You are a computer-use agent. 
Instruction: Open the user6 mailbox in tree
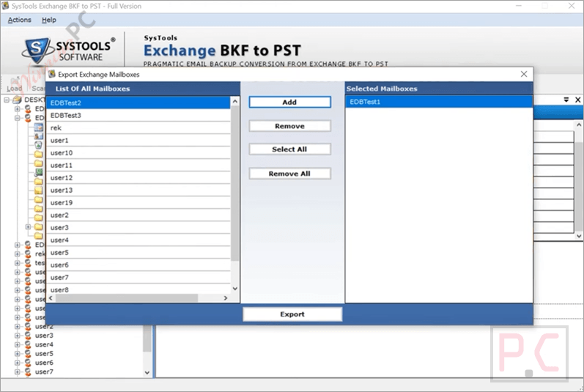(x=44, y=363)
